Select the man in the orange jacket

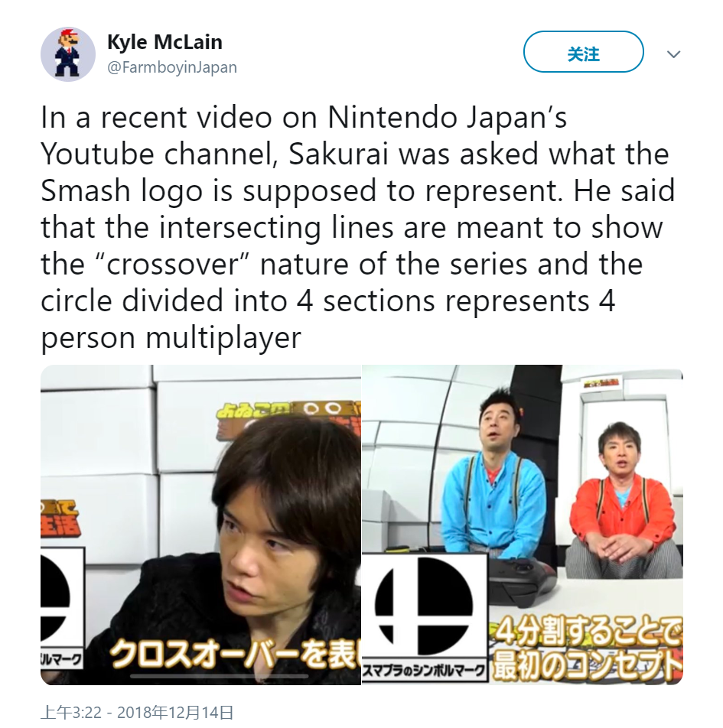click(x=620, y=502)
